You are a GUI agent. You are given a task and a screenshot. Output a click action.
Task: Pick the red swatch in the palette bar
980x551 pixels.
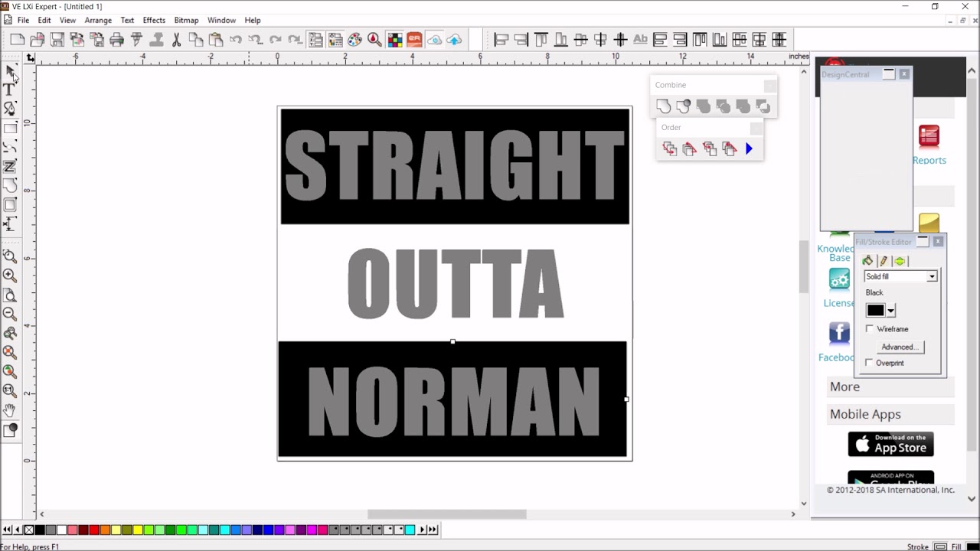[x=94, y=530]
